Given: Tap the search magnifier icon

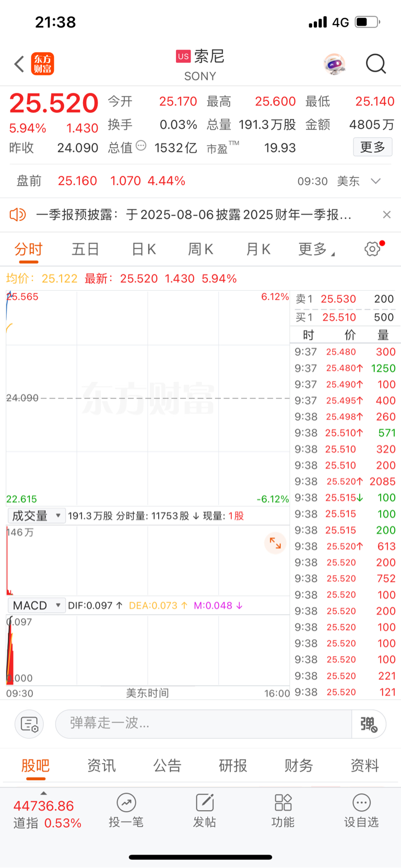Looking at the screenshot, I should (376, 64).
